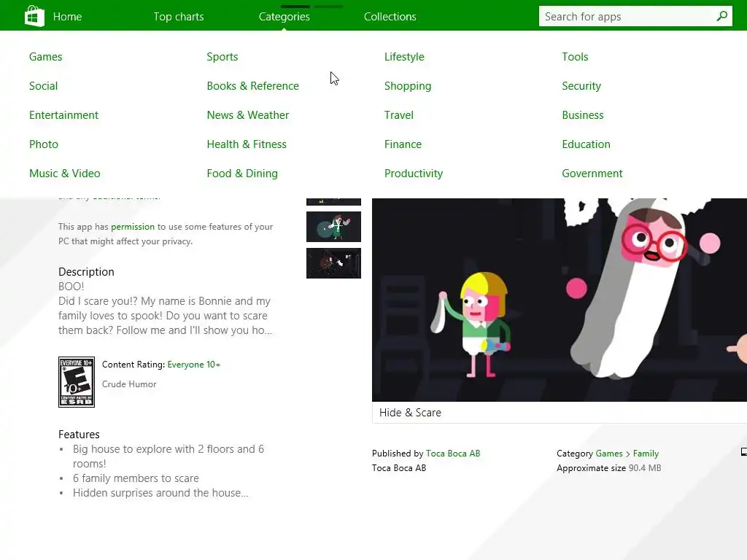Open the permission link
Image resolution: width=747 pixels, height=560 pixels.
133,227
